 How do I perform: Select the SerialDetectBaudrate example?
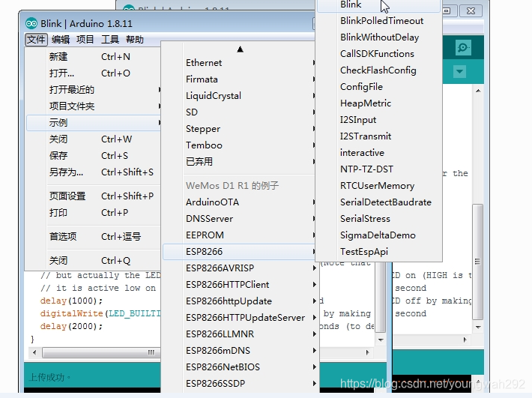click(x=379, y=202)
